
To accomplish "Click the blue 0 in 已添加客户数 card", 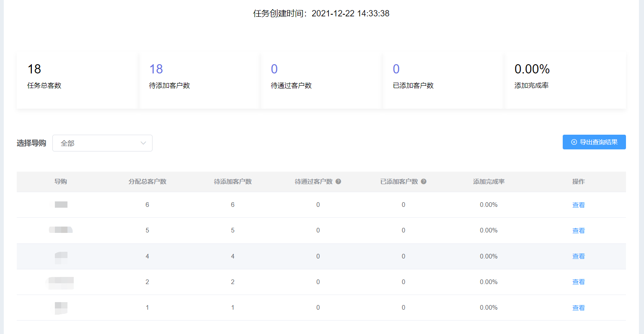I will tap(396, 69).
